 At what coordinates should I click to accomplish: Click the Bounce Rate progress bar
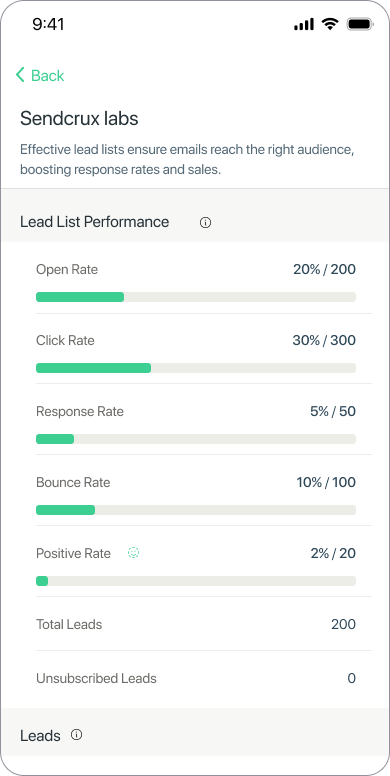[196, 510]
